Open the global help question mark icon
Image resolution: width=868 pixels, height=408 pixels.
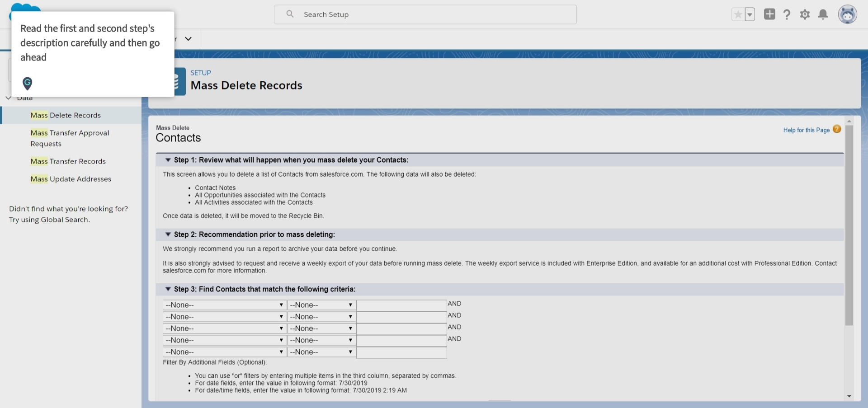click(x=787, y=14)
